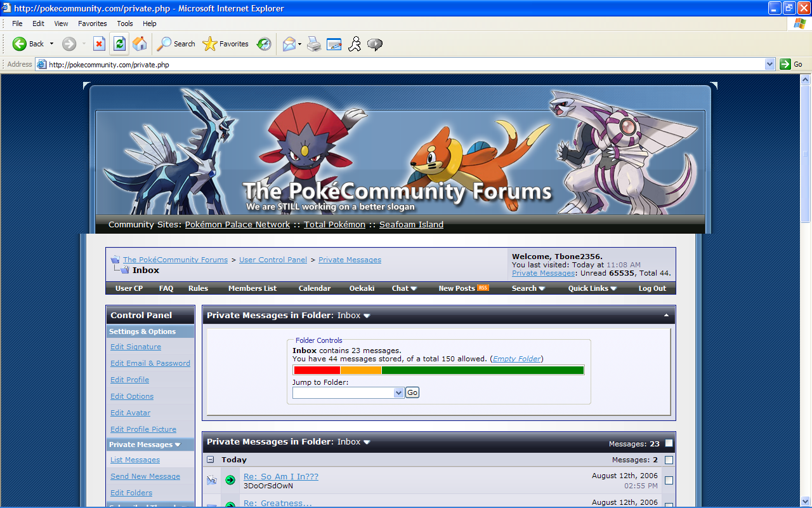812x508 pixels.
Task: Click the Edit page toolbar icon
Action: click(x=334, y=44)
